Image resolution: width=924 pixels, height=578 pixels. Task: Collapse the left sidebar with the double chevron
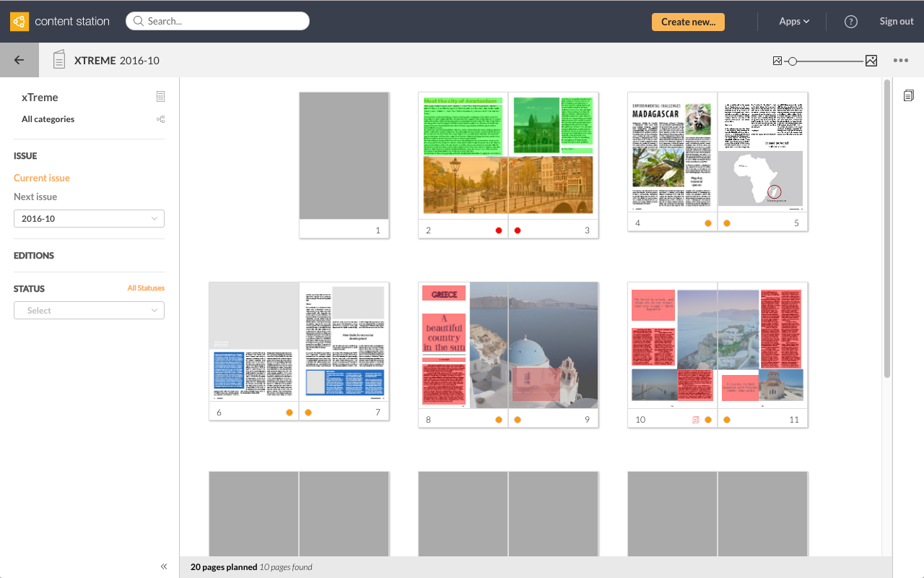point(163,566)
